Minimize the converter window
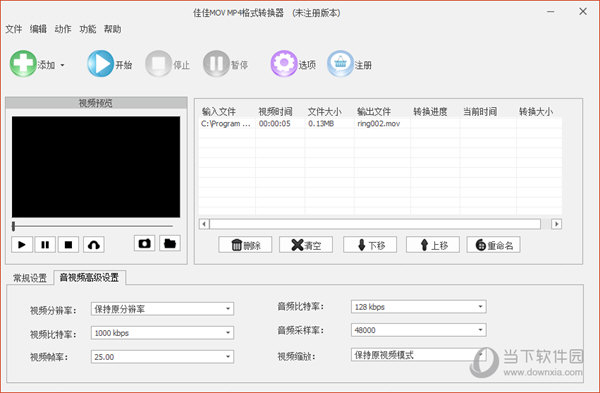This screenshot has height=393, width=600. (x=551, y=12)
